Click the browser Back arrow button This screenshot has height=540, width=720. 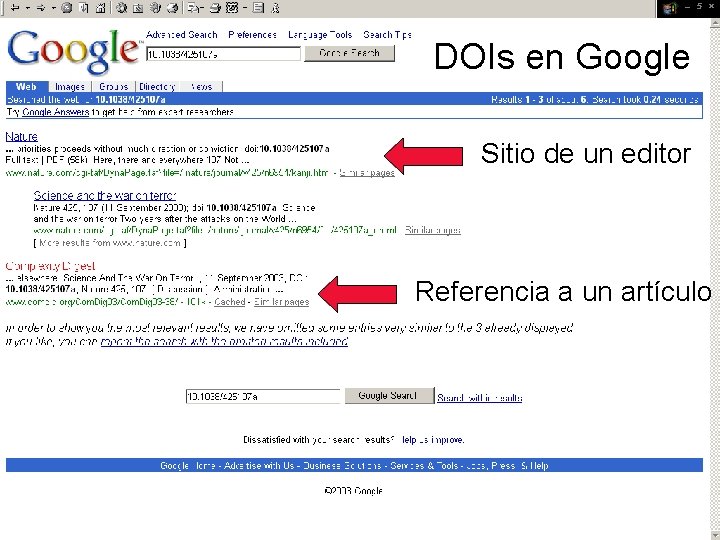pyautogui.click(x=15, y=8)
